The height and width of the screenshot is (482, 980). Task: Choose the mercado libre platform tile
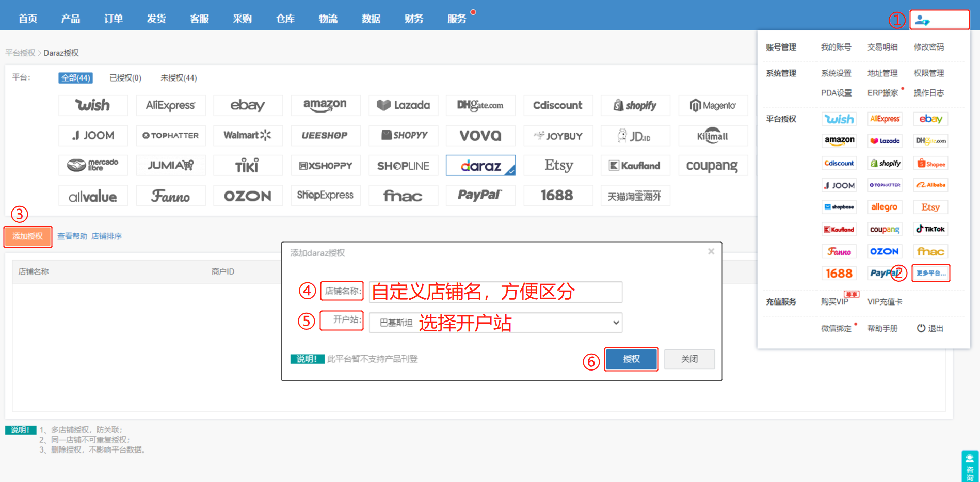[93, 165]
